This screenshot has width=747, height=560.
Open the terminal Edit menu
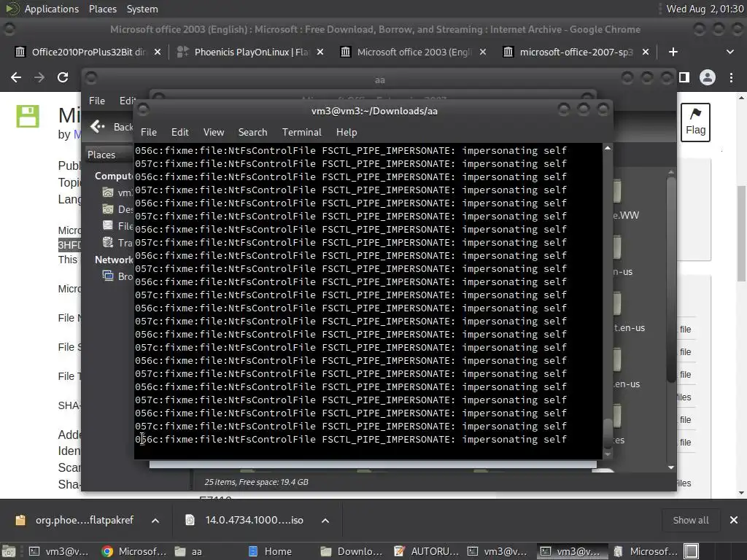[179, 133]
